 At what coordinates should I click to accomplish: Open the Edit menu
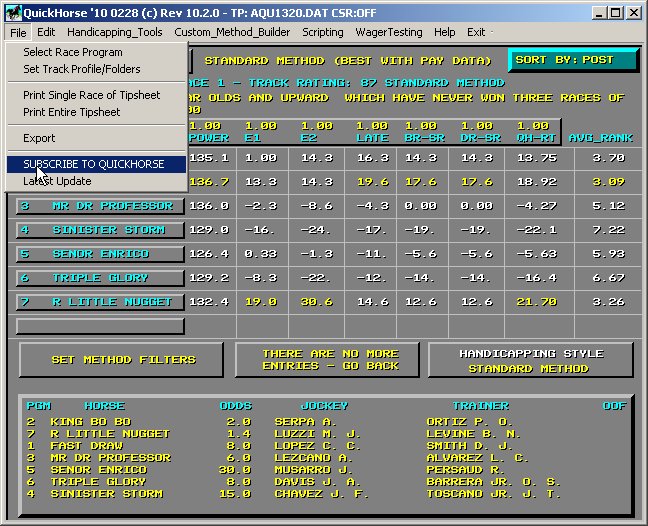47,32
